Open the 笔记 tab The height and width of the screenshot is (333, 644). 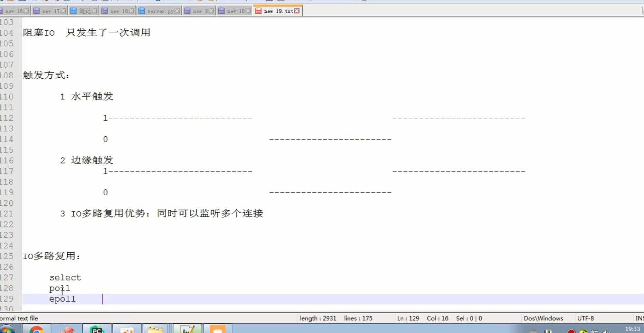pyautogui.click(x=84, y=11)
